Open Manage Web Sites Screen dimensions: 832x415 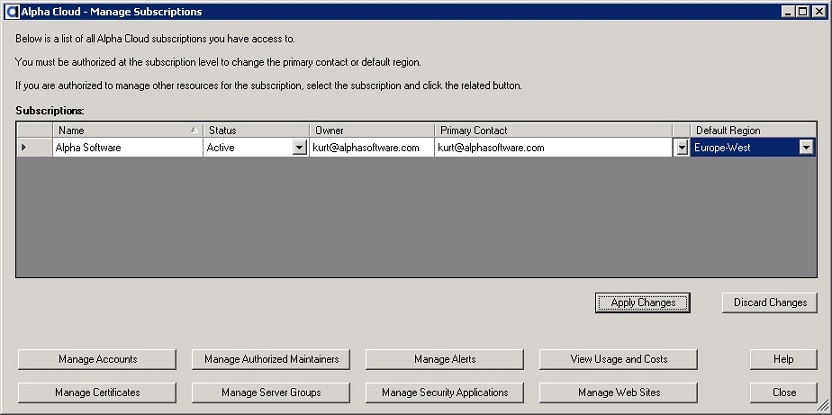click(x=619, y=393)
